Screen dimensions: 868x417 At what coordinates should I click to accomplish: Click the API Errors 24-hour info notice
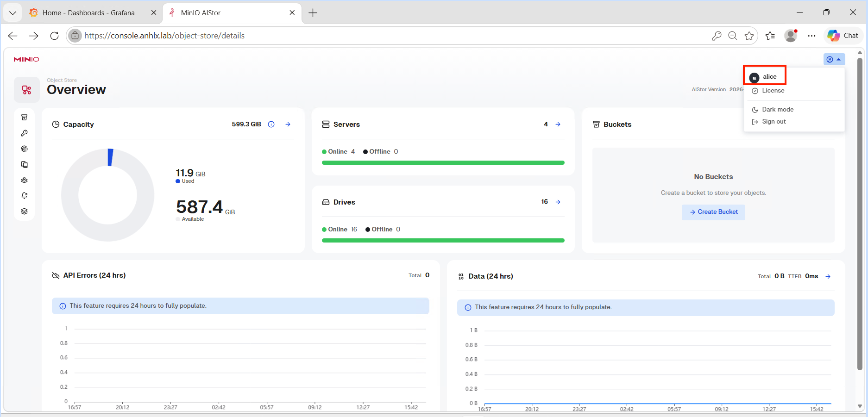tap(240, 306)
